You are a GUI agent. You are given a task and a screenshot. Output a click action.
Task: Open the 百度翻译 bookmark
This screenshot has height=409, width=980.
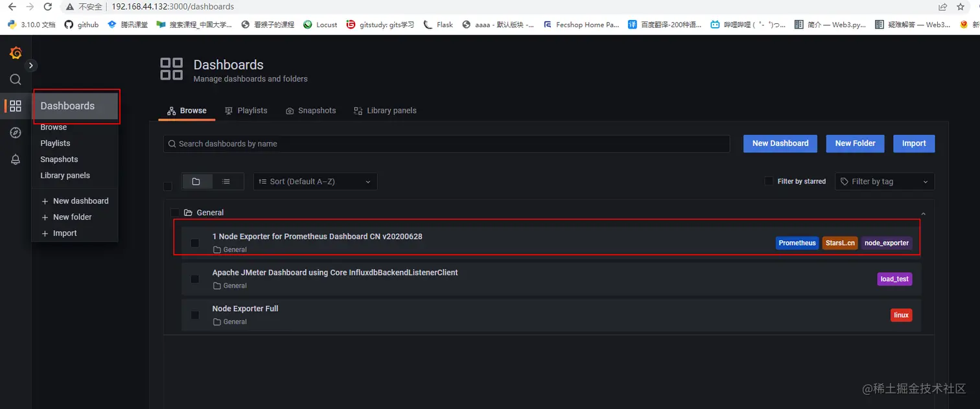665,25
